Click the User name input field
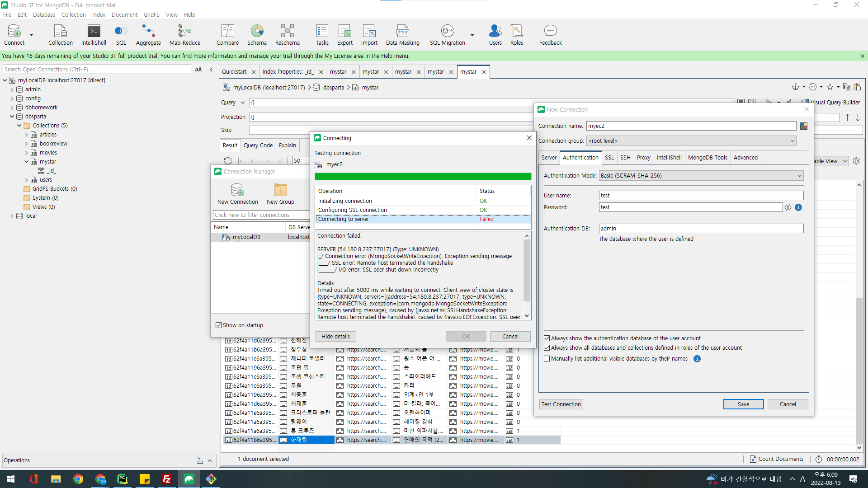The width and height of the screenshot is (868, 488). tap(701, 196)
